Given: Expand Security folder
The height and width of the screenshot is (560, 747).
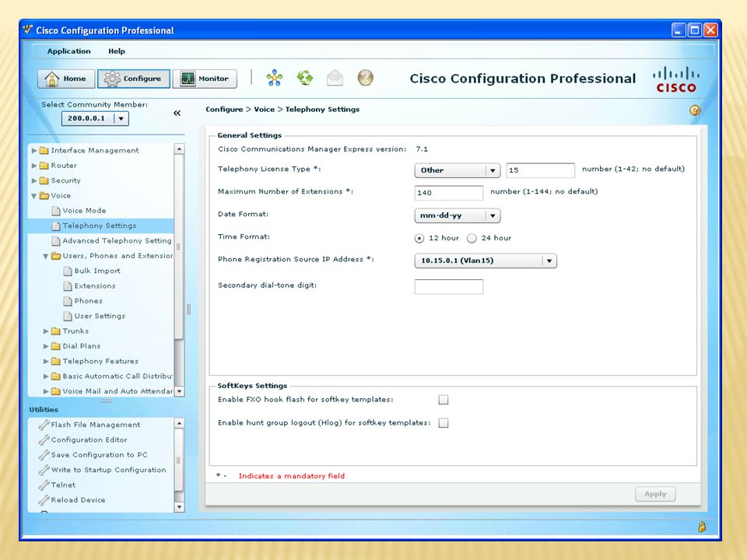Looking at the screenshot, I should (x=34, y=180).
